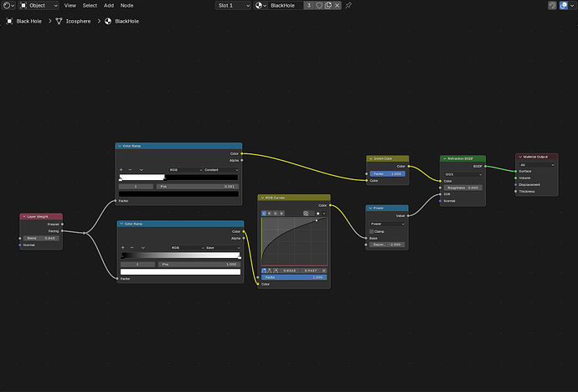
Task: Click the BlackHole material name field
Action: [x=286, y=6]
